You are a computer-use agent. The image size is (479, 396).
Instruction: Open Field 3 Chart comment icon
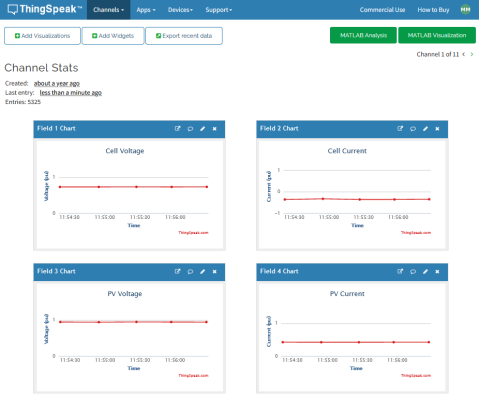click(x=190, y=272)
